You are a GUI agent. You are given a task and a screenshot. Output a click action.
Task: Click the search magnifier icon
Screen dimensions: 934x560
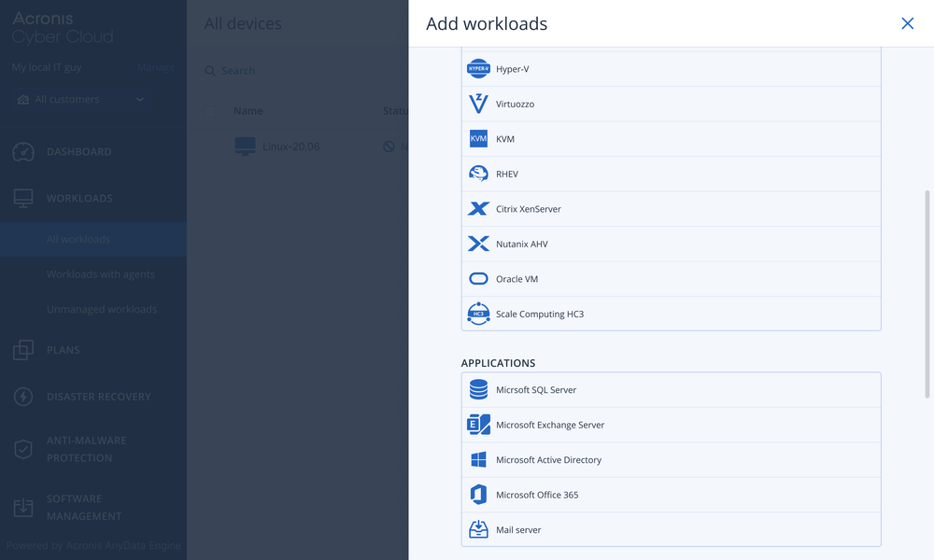click(209, 71)
